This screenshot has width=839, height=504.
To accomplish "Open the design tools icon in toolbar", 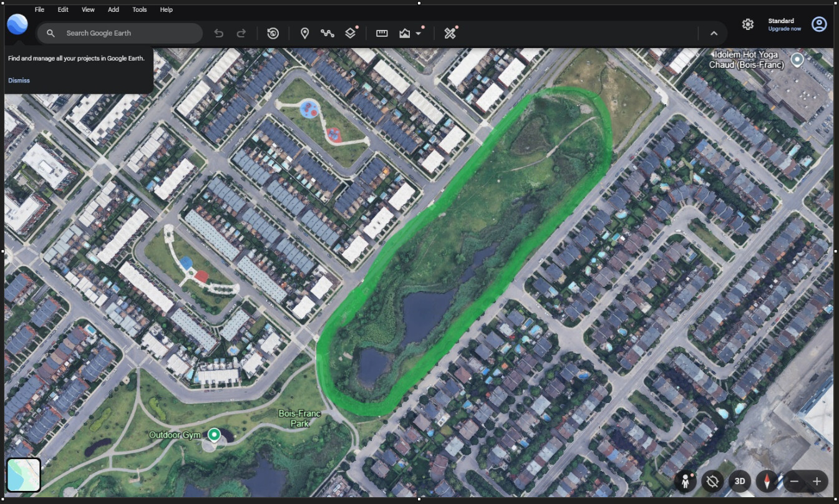I will coord(450,33).
